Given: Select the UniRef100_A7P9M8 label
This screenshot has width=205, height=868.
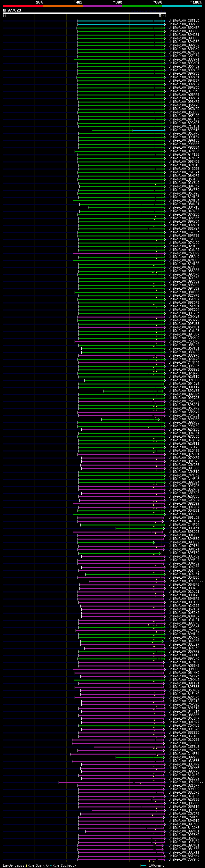Looking at the screenshot, I should click(x=184, y=91).
